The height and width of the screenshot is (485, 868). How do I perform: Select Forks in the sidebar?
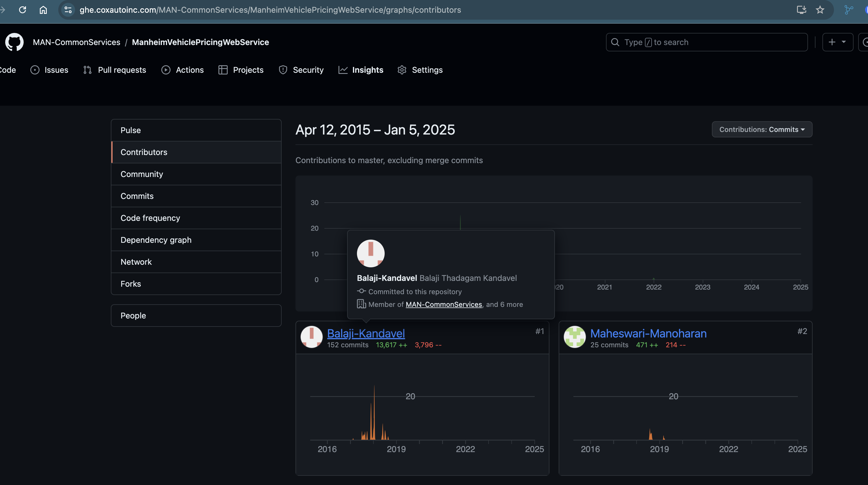point(196,283)
